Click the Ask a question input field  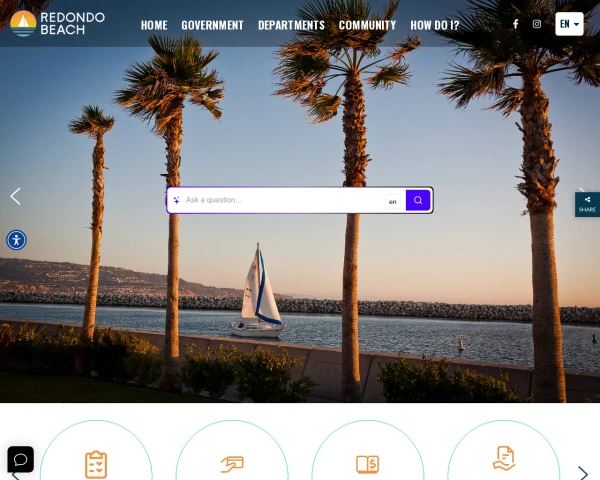(x=283, y=200)
